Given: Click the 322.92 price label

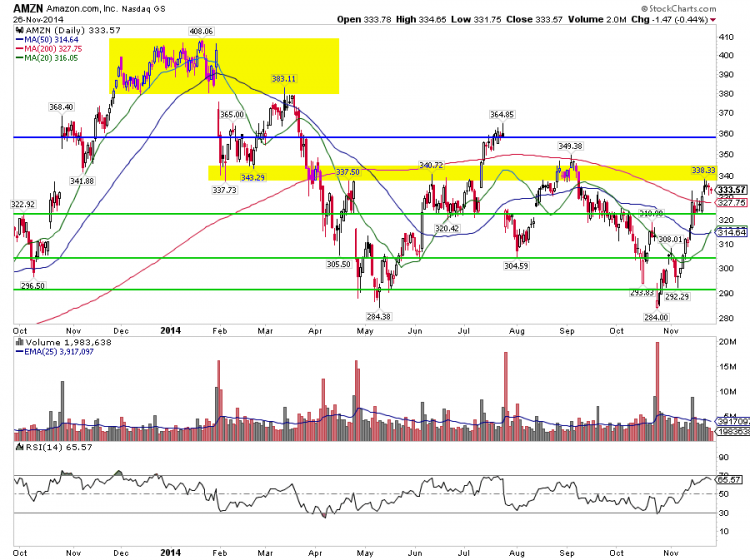Looking at the screenshot, I should pyautogui.click(x=23, y=205).
